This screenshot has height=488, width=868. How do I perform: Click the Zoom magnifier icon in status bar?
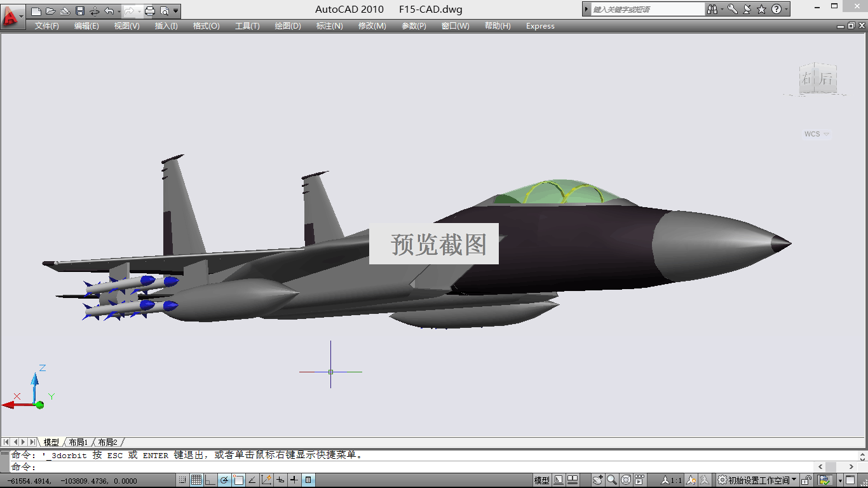[x=611, y=480]
